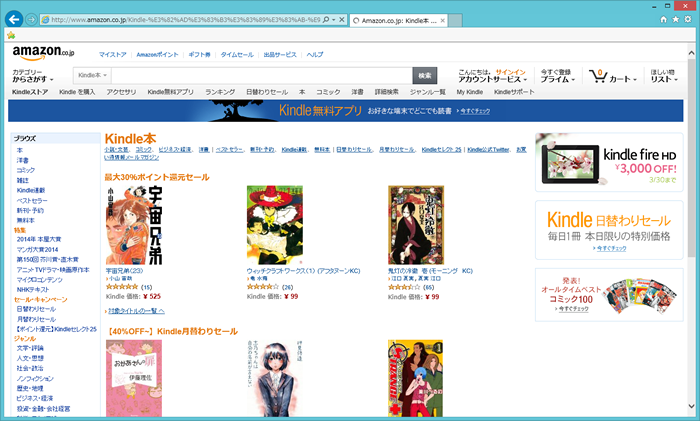Open 出品サービス link
Image resolution: width=700 pixels, height=421 pixels.
click(280, 54)
